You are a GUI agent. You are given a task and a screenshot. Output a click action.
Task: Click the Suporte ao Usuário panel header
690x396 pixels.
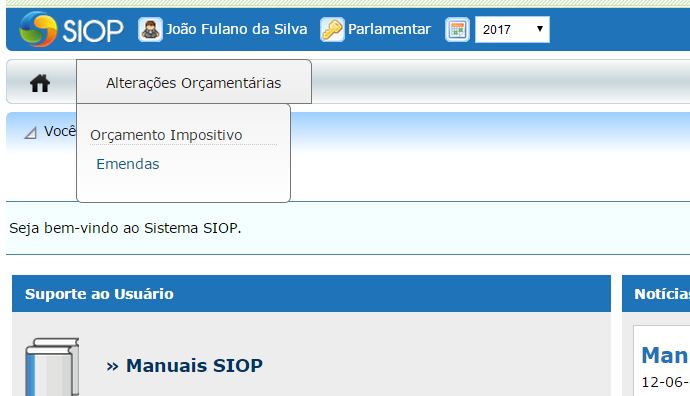[311, 293]
